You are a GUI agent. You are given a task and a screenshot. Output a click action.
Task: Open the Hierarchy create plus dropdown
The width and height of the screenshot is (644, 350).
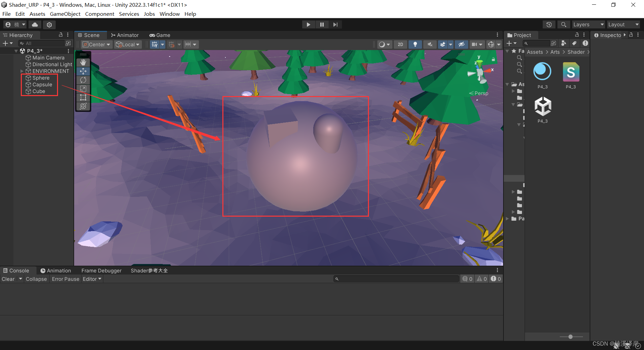pos(8,43)
